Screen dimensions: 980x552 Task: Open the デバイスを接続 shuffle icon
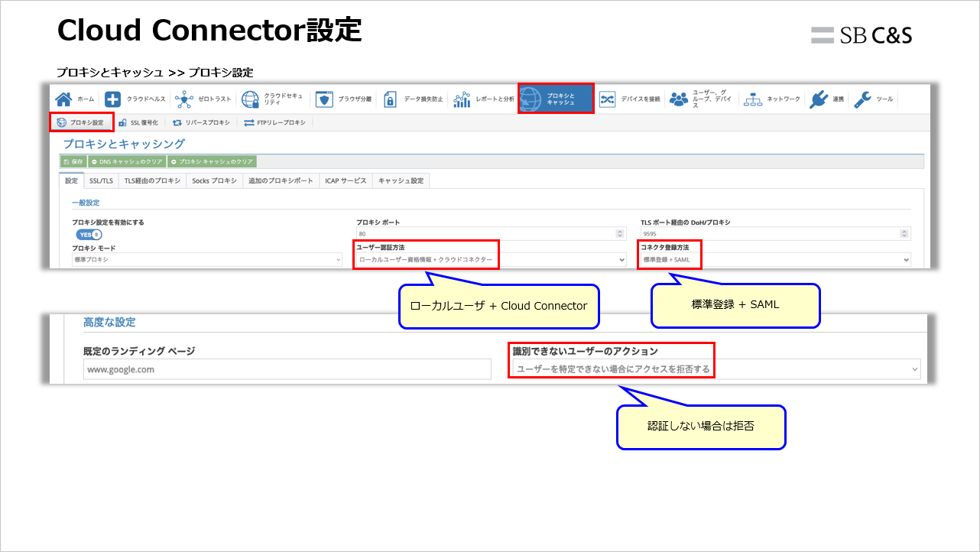point(607,99)
